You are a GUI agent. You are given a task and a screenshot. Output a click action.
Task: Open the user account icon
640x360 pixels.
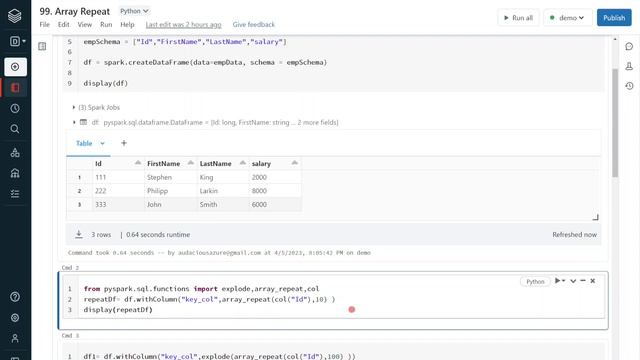[15, 338]
